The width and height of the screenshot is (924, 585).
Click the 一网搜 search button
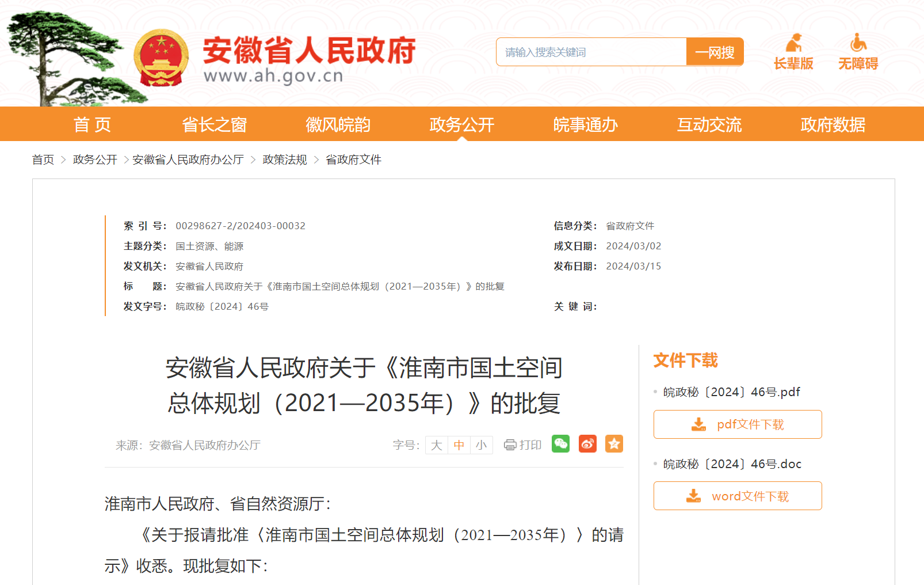tap(715, 52)
